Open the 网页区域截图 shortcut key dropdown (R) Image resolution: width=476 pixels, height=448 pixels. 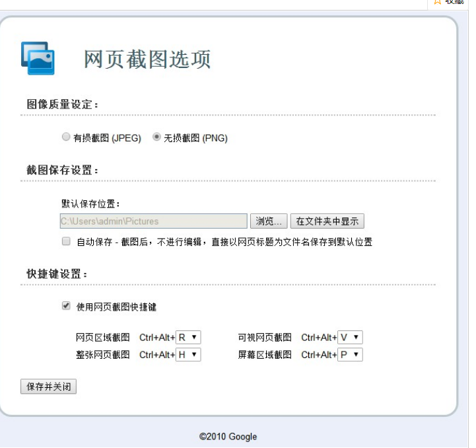188,338
